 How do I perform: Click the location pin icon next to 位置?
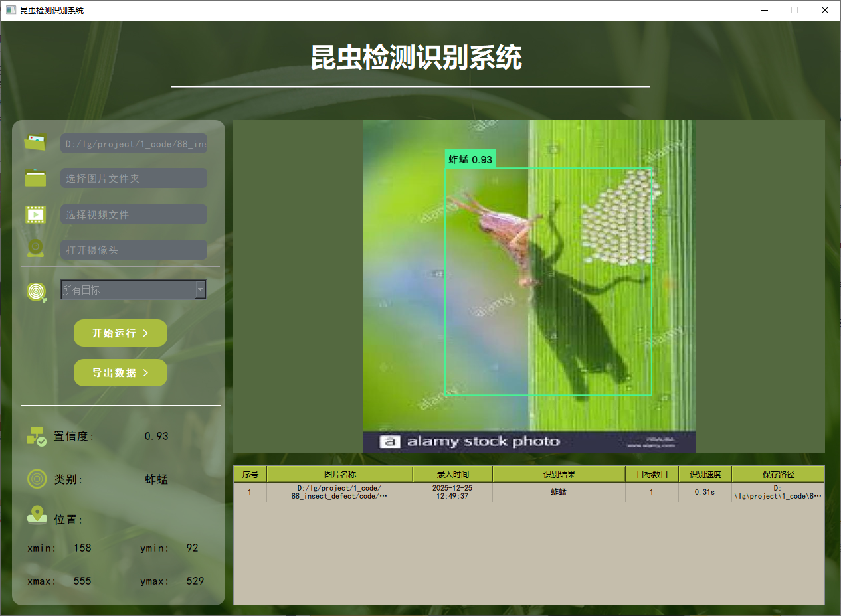click(x=37, y=515)
